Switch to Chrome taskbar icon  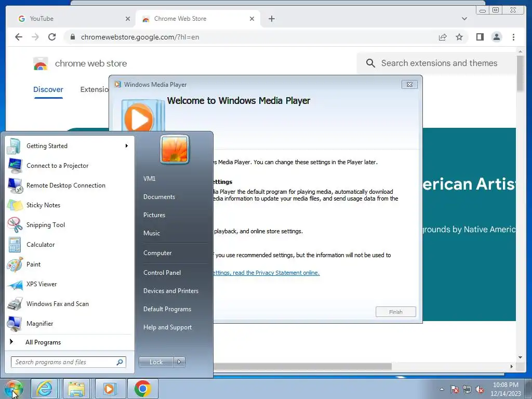pyautogui.click(x=142, y=389)
